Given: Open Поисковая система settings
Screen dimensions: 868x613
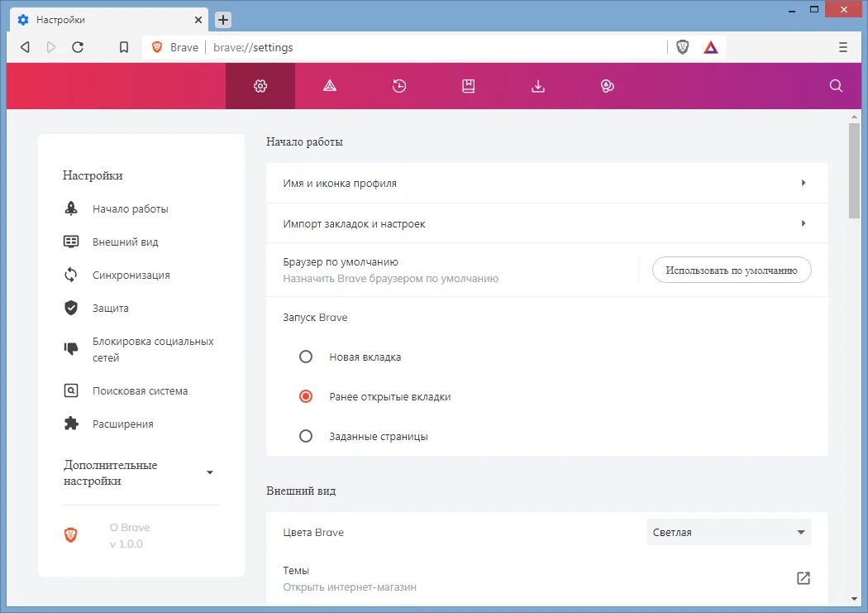Looking at the screenshot, I should pos(140,391).
